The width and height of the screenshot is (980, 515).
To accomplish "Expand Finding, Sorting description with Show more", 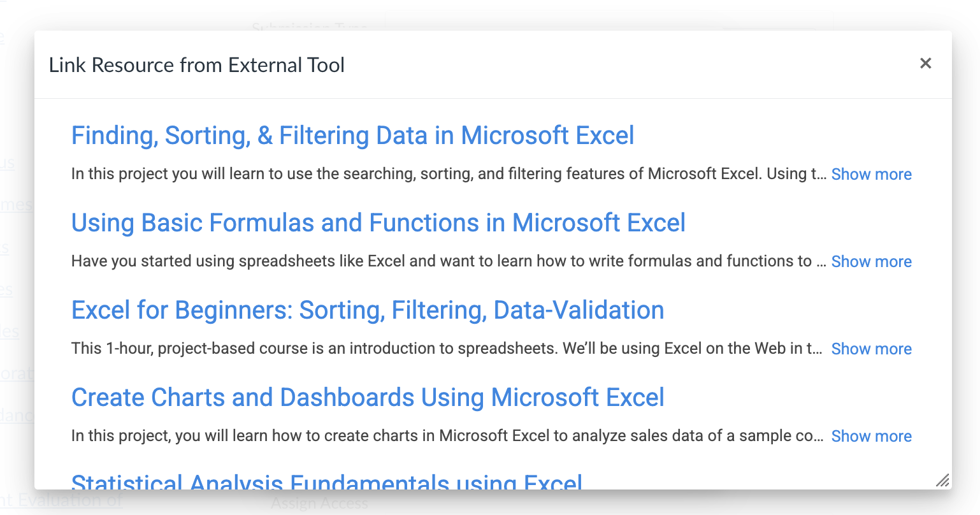I will click(x=871, y=175).
